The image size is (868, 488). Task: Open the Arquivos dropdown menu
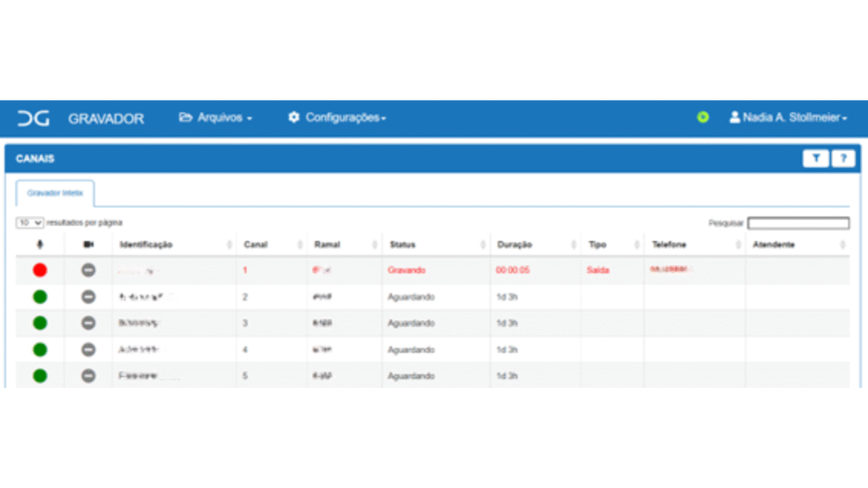215,118
